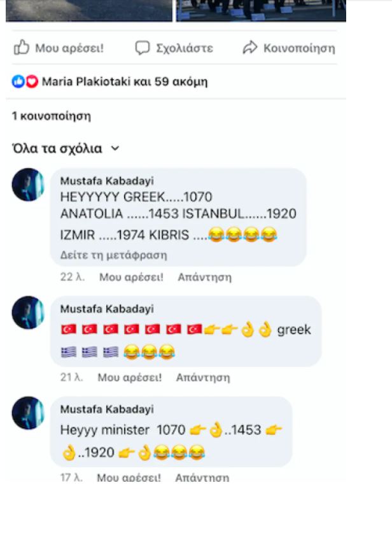Click the red heart reaction icon
The height and width of the screenshot is (536, 392).
point(32,81)
